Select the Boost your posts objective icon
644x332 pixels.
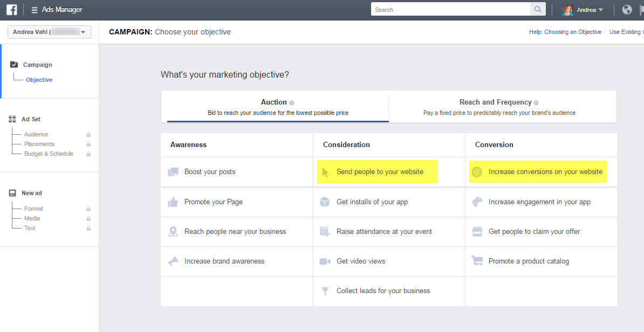tap(173, 171)
